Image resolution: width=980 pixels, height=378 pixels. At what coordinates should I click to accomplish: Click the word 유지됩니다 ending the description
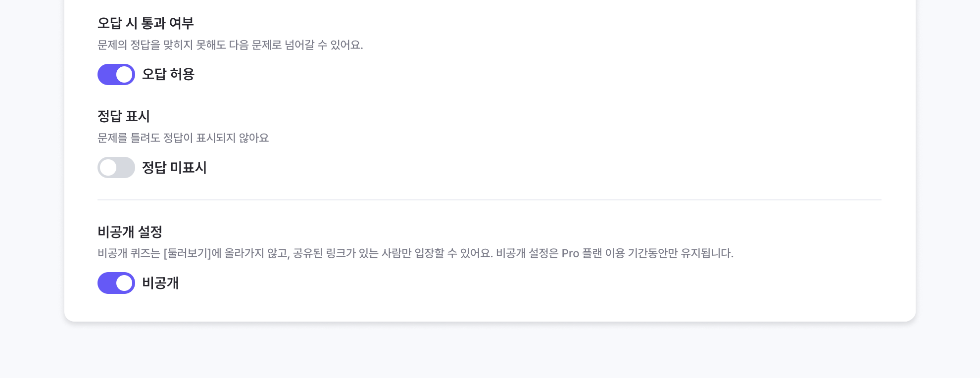tap(707, 253)
